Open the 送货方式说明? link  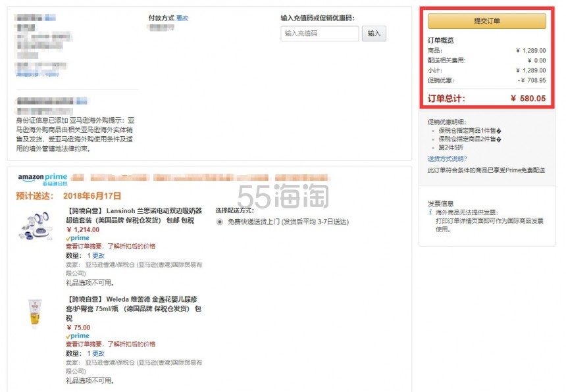click(448, 159)
